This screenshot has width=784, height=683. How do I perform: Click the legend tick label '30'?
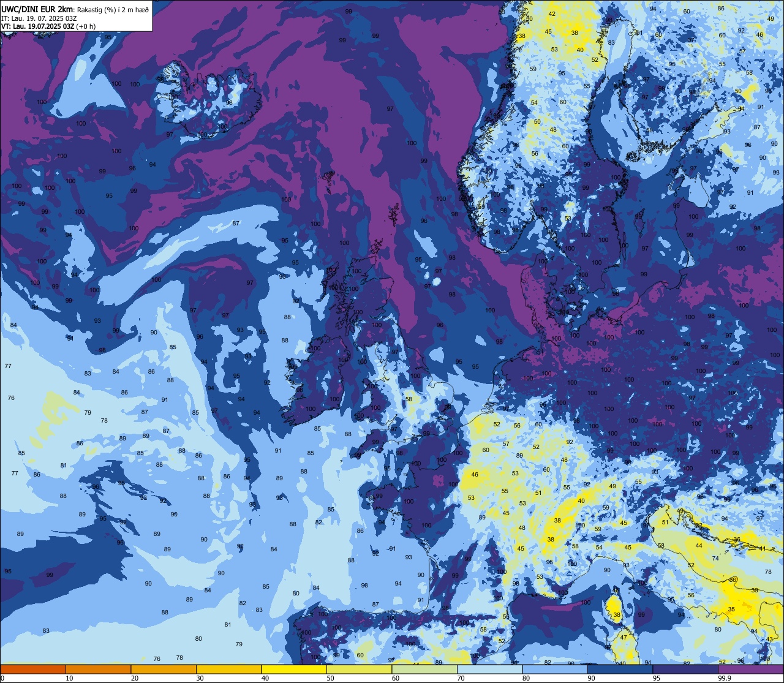coord(200,678)
